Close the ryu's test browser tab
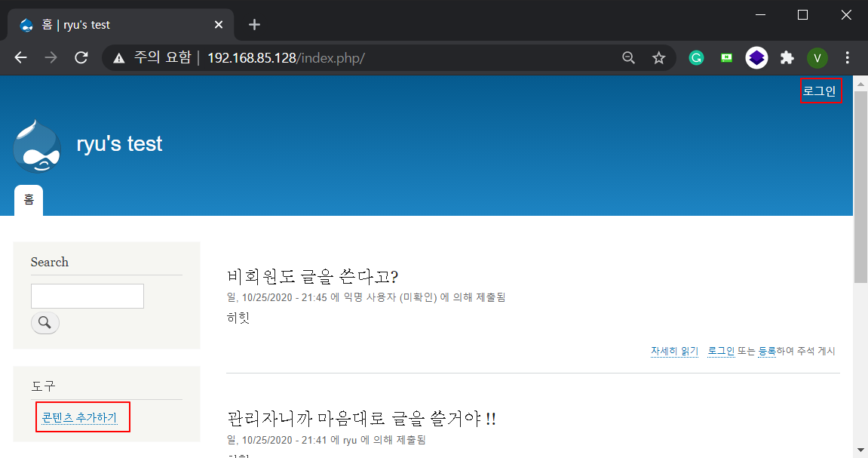Screen dimensions: 868x458 click(x=218, y=25)
